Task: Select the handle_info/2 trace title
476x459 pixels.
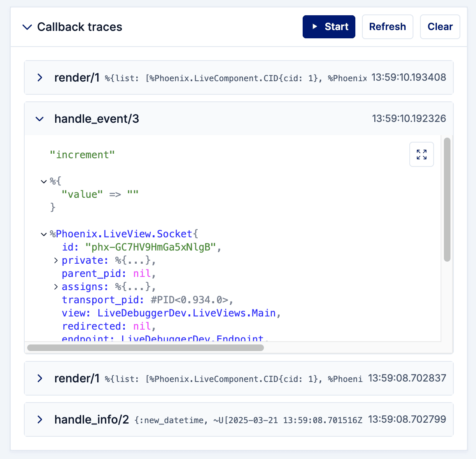Action: [91, 419]
